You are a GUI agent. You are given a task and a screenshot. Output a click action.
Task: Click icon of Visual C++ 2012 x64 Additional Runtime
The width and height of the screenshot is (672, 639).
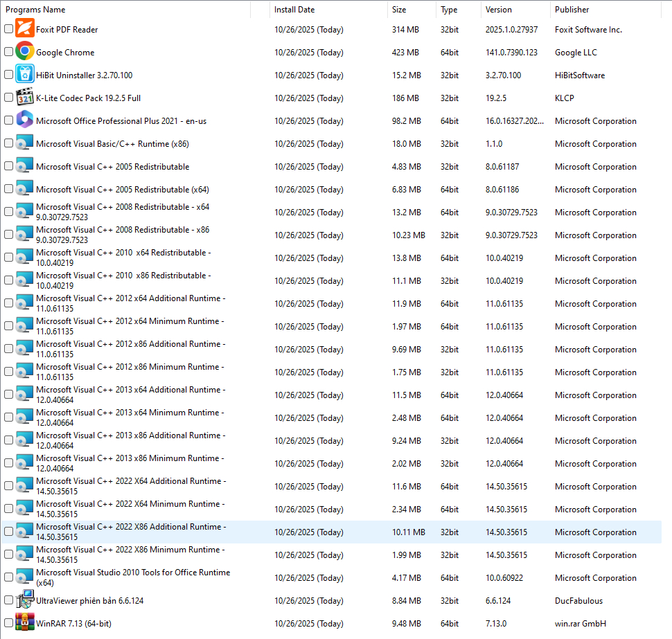(x=24, y=303)
